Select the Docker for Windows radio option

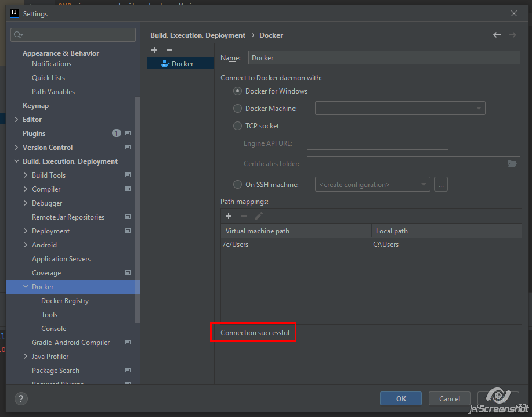237,91
